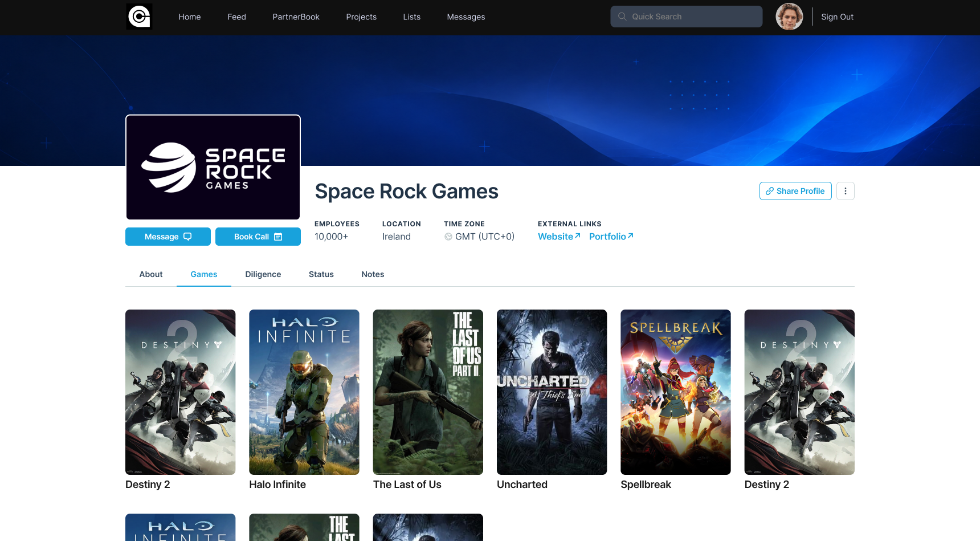Click the Space Rock Games company logo
The height and width of the screenshot is (541, 980).
tap(213, 167)
